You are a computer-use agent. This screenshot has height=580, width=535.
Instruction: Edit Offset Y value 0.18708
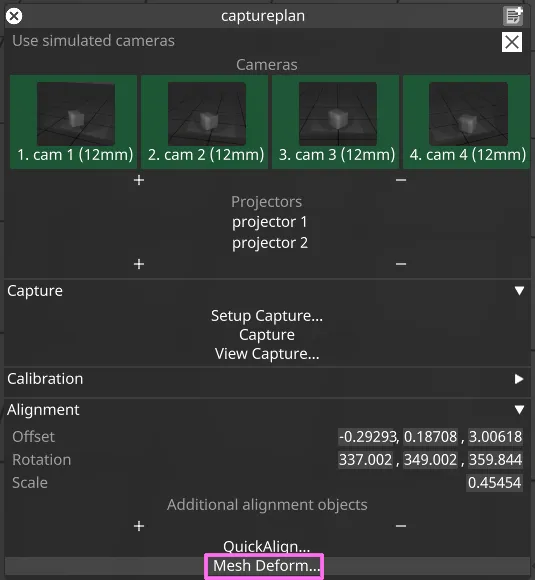(x=430, y=437)
